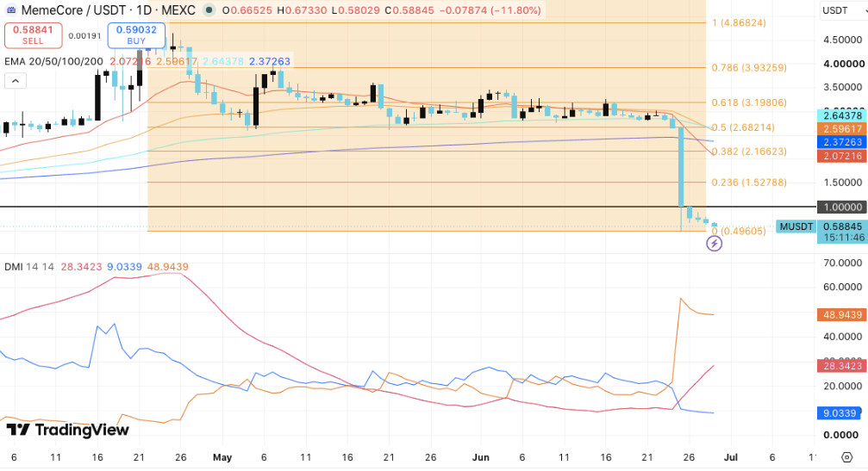Viewport: 868px width, 471px height.
Task: Click the 0.58841 SELL button
Action: coord(34,34)
